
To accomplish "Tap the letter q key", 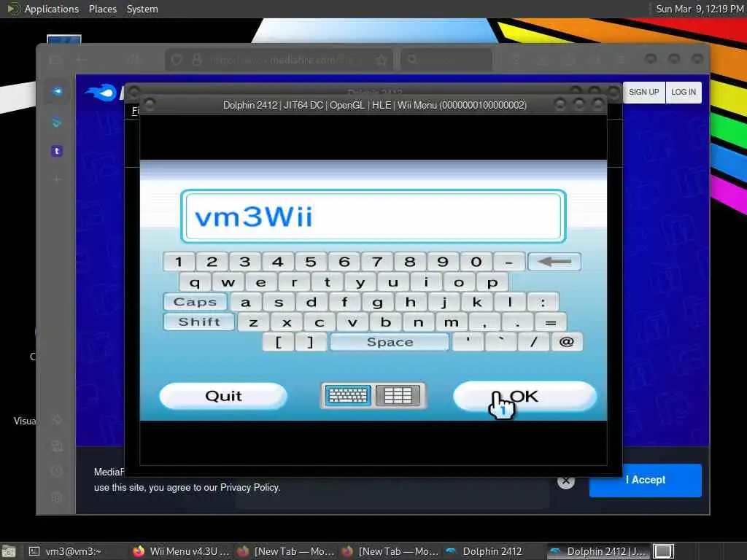I will pos(195,282).
